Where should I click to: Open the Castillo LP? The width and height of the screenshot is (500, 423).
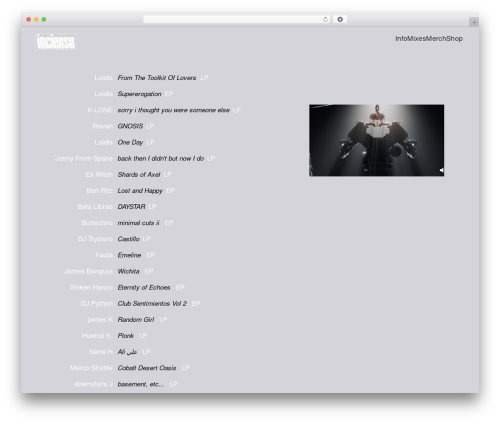[128, 239]
